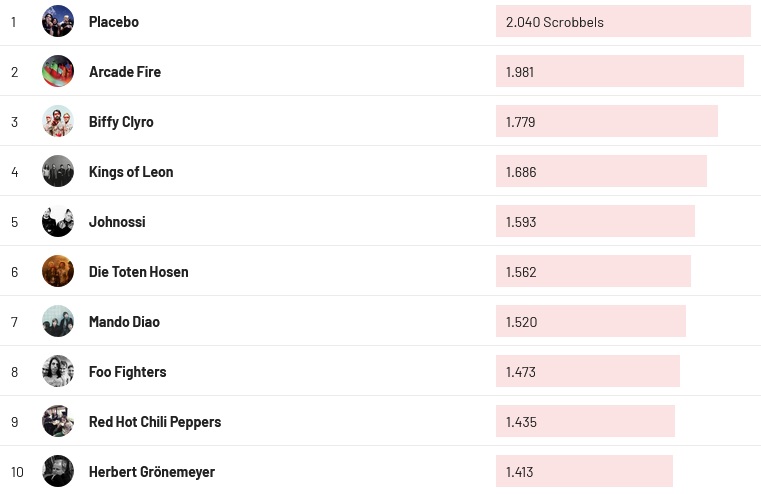Screen dimensions: 761x494
Task: Select the 1.413 scrobble bar
Action: pos(584,472)
